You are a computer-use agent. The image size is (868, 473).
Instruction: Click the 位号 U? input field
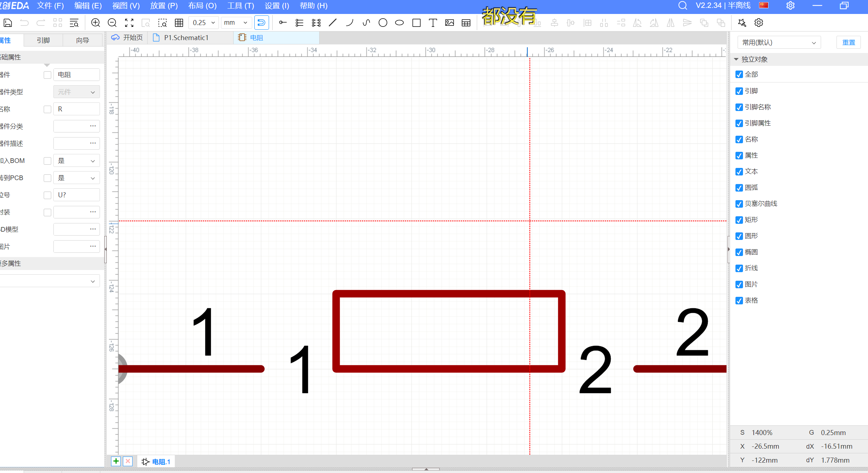(76, 195)
